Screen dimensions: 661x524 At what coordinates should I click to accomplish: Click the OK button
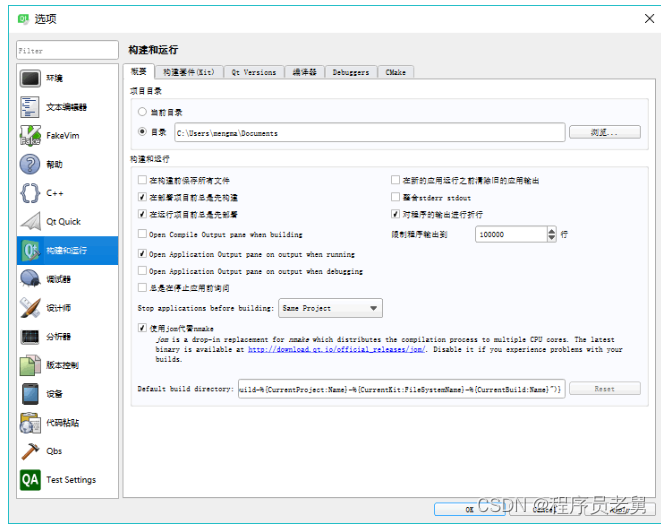point(470,509)
